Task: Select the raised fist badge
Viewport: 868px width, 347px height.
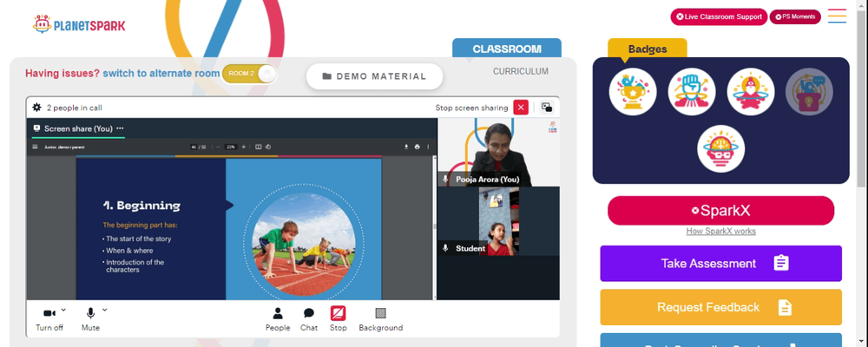Action: (692, 92)
